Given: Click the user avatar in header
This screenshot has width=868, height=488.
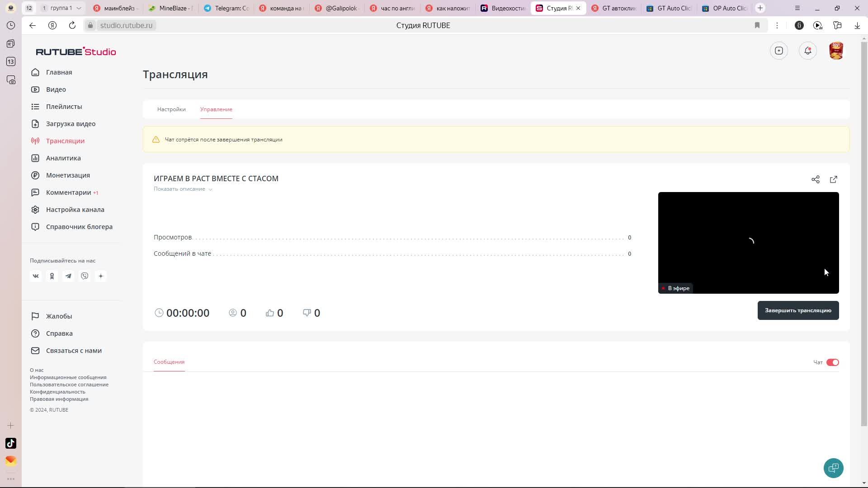Looking at the screenshot, I should click(836, 51).
